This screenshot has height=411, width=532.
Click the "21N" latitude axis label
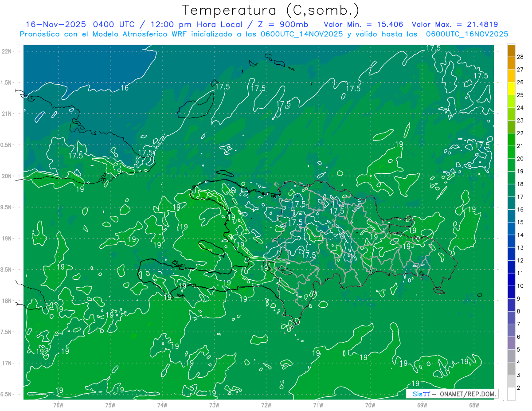point(7,114)
